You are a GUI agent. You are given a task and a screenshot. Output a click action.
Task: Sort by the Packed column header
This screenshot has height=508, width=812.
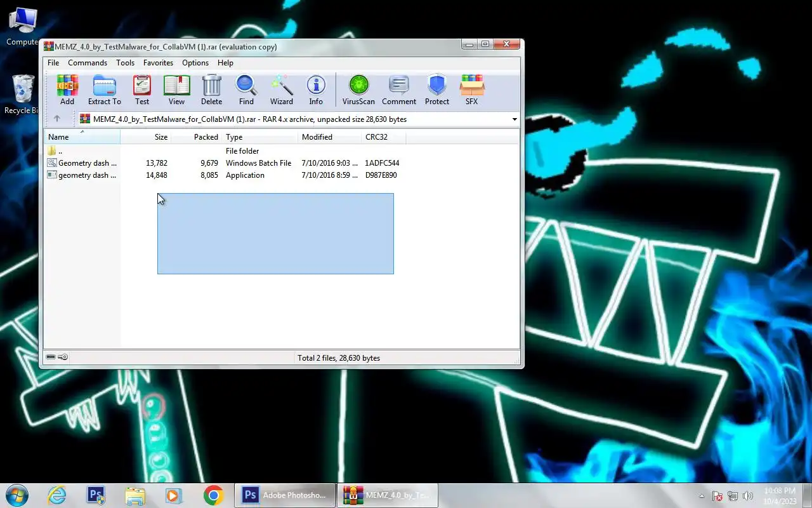(x=196, y=137)
